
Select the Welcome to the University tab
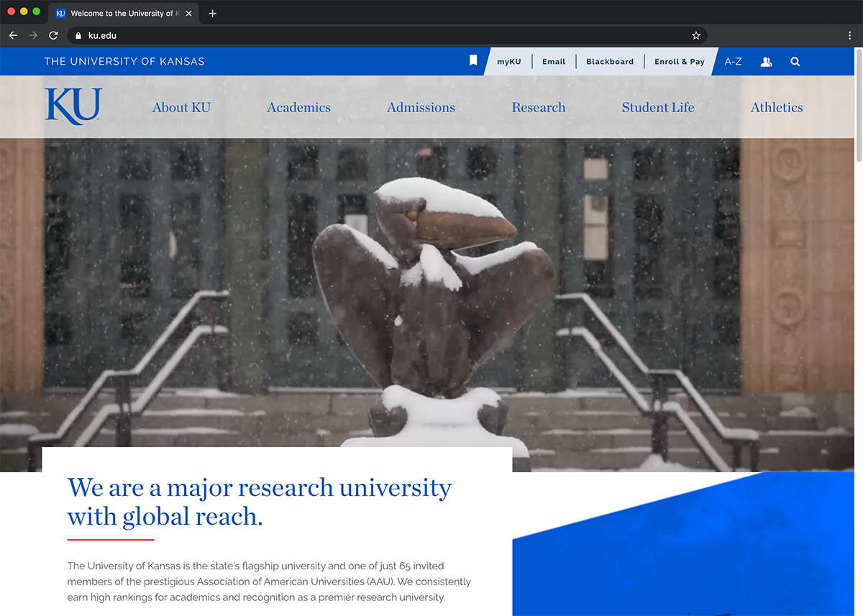tap(124, 14)
